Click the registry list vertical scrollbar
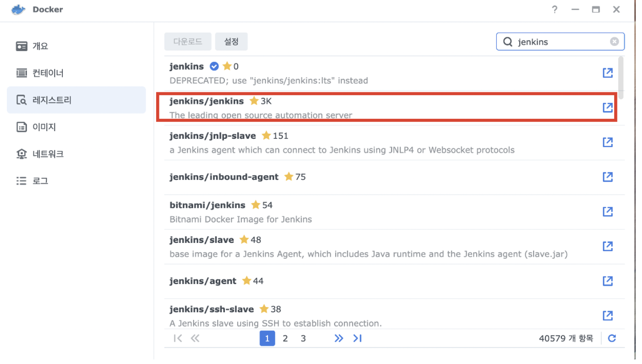The height and width of the screenshot is (364, 642). [621, 77]
